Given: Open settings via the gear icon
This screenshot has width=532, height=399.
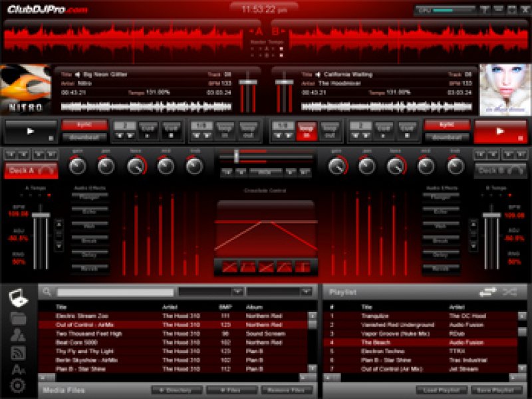Looking at the screenshot, I should 18,386.
